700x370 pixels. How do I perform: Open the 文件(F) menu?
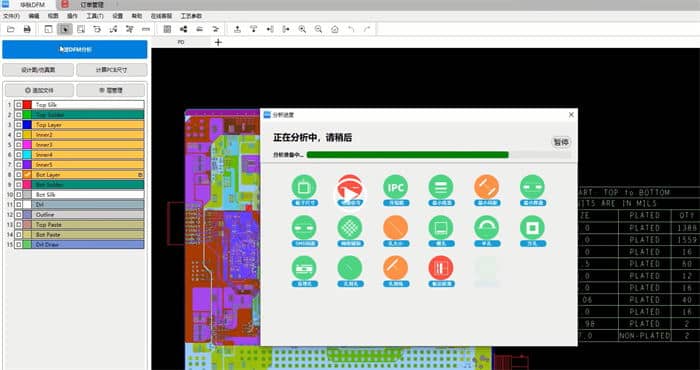12,16
